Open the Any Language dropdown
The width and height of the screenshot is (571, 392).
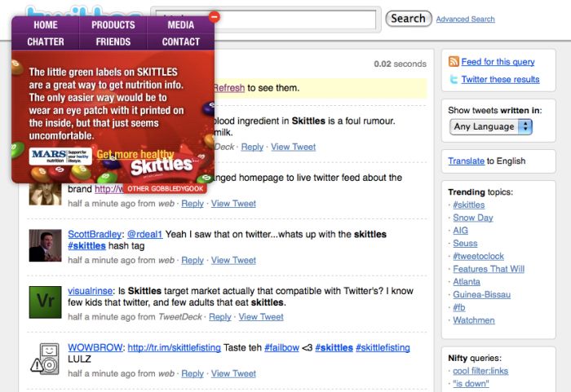491,126
